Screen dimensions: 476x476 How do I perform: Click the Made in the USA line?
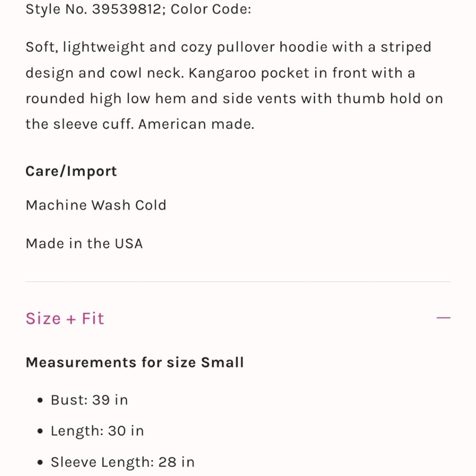coord(84,244)
